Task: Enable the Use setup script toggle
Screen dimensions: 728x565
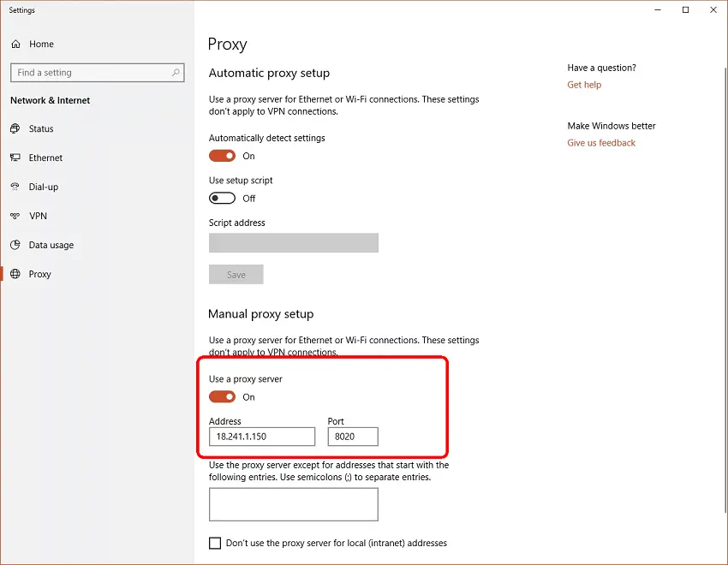Action: 222,198
